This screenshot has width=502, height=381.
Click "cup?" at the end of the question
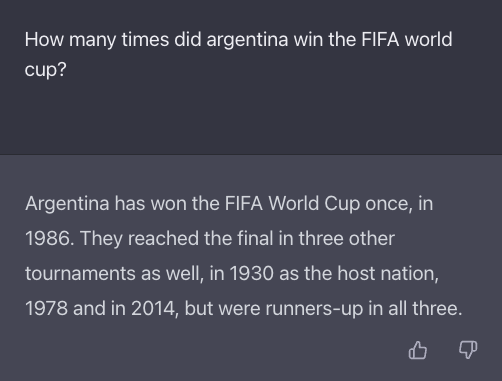tap(46, 70)
